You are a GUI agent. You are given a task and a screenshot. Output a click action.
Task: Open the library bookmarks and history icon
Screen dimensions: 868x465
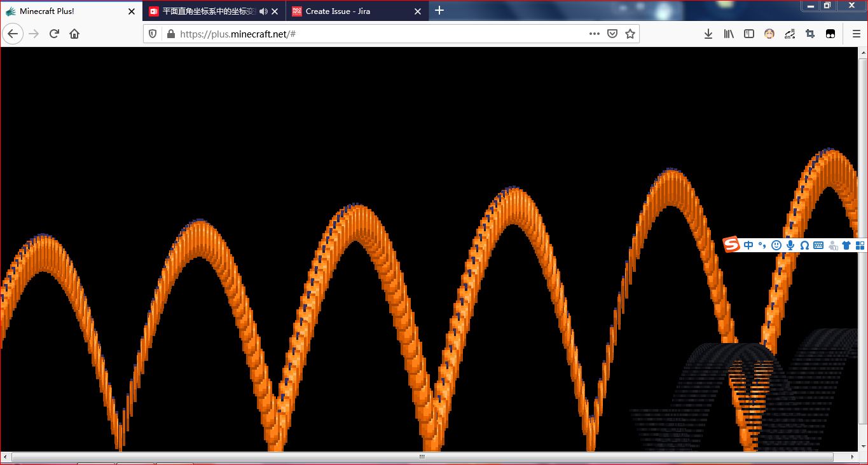(x=729, y=34)
